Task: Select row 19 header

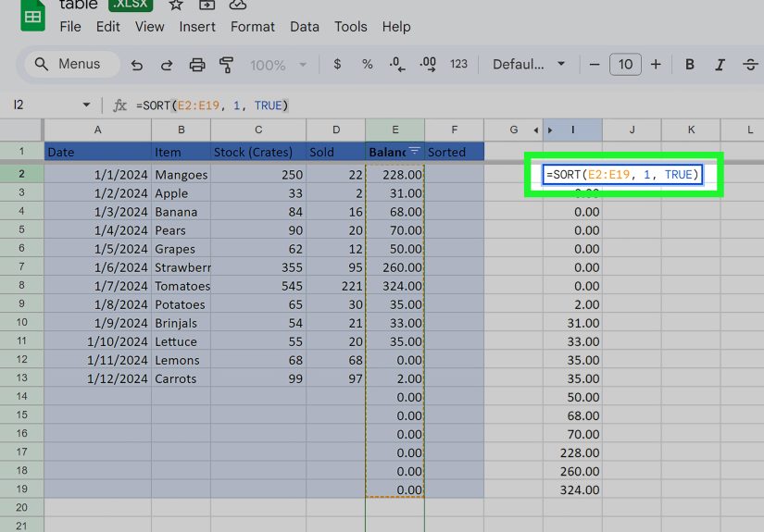Action: [21, 489]
